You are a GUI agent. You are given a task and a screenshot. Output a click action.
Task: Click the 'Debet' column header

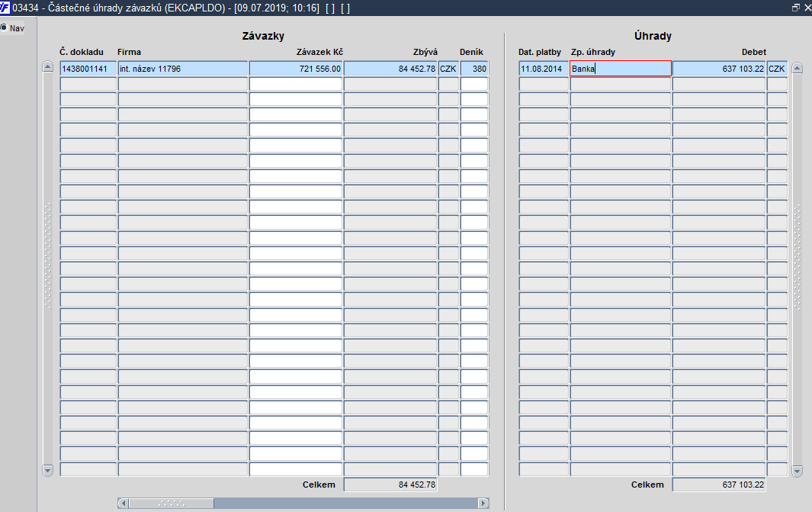pos(753,52)
